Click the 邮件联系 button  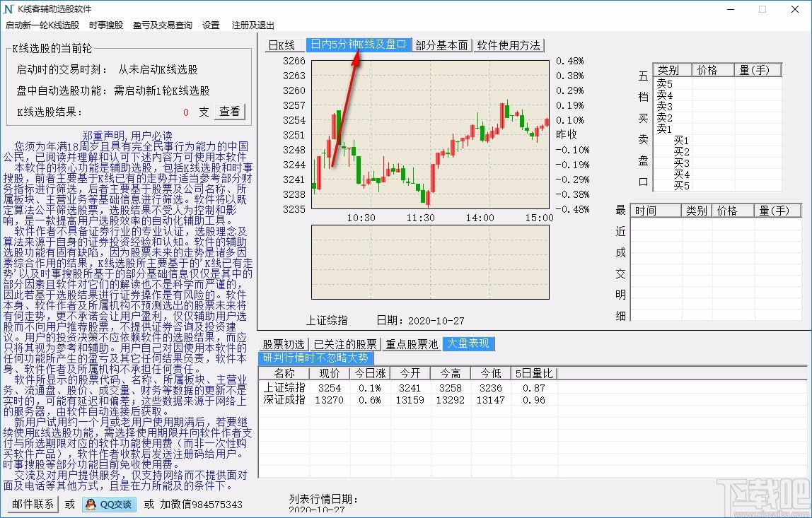click(x=31, y=504)
